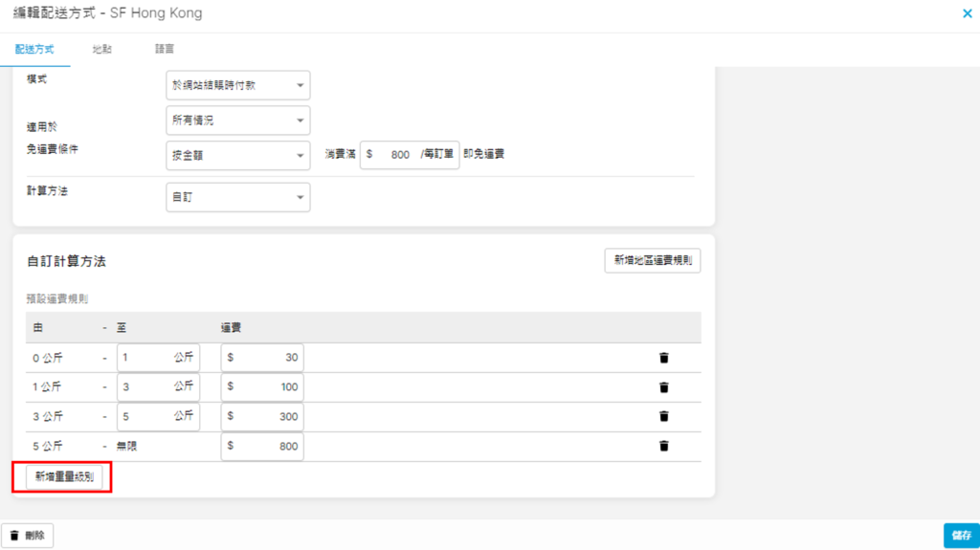The height and width of the screenshot is (550, 980).
Task: Click the 新增重量級別 button
Action: 64,476
